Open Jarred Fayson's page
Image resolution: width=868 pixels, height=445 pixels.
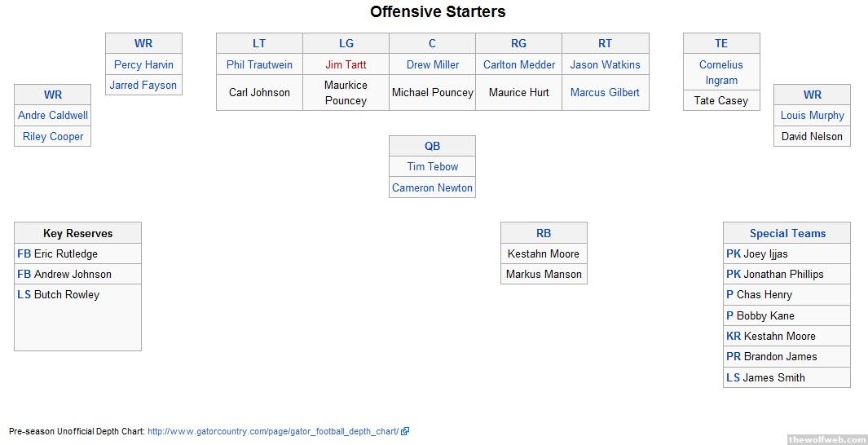[x=143, y=85]
